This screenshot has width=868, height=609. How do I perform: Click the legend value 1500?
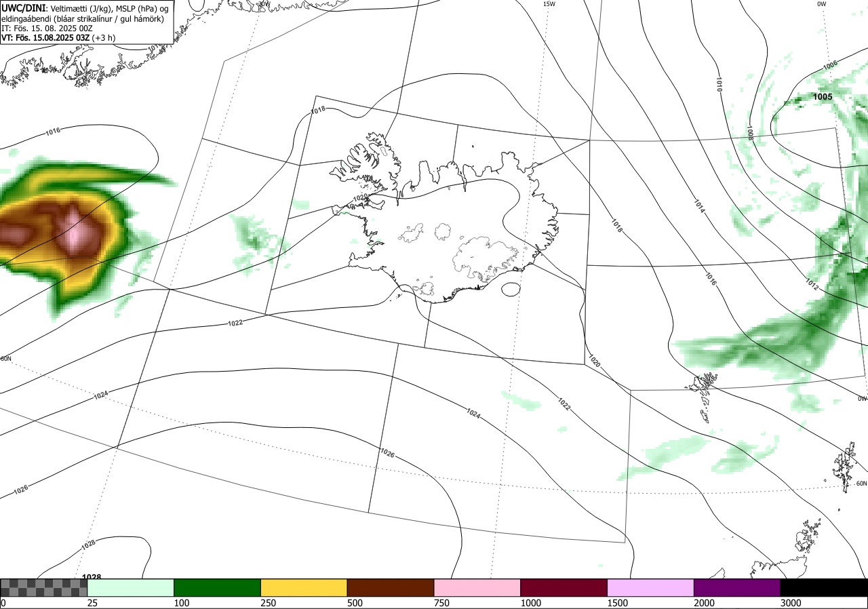(618, 603)
